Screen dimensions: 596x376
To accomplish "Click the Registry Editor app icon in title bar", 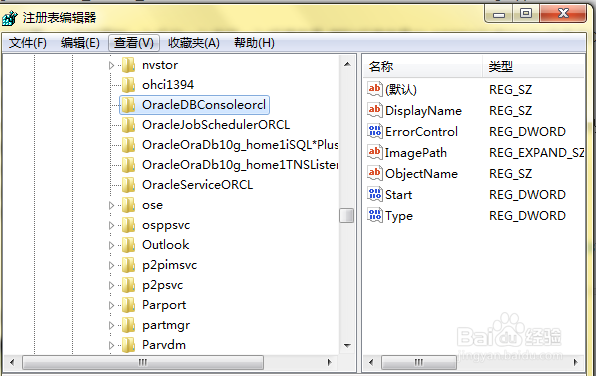I will click(x=10, y=18).
